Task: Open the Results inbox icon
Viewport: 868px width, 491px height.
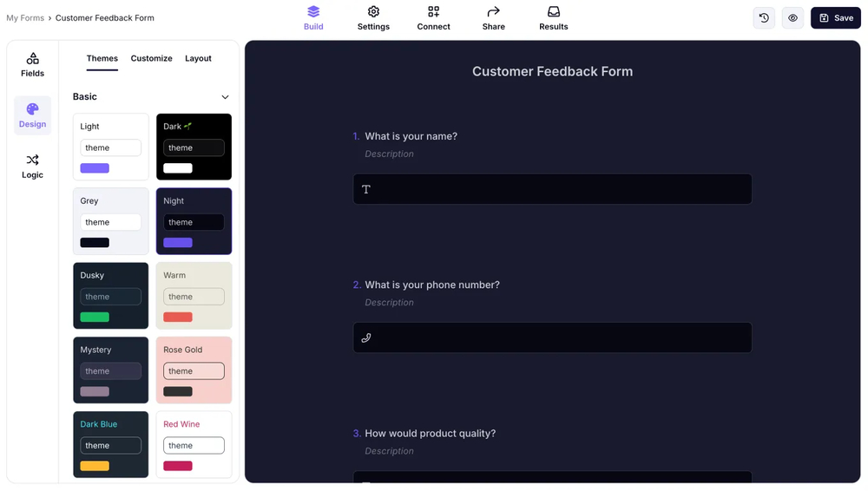Action: pos(553,12)
